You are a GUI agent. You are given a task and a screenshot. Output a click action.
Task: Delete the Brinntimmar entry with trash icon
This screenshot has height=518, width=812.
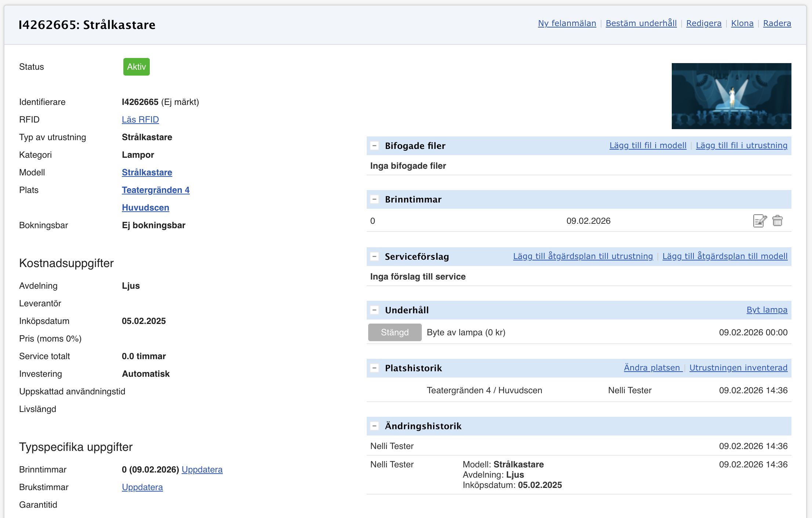777,221
